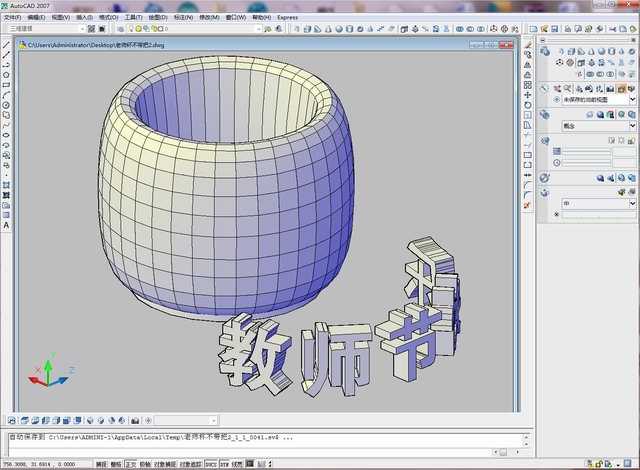Select the Circle draw tool
The width and height of the screenshot is (640, 470).
(6, 105)
